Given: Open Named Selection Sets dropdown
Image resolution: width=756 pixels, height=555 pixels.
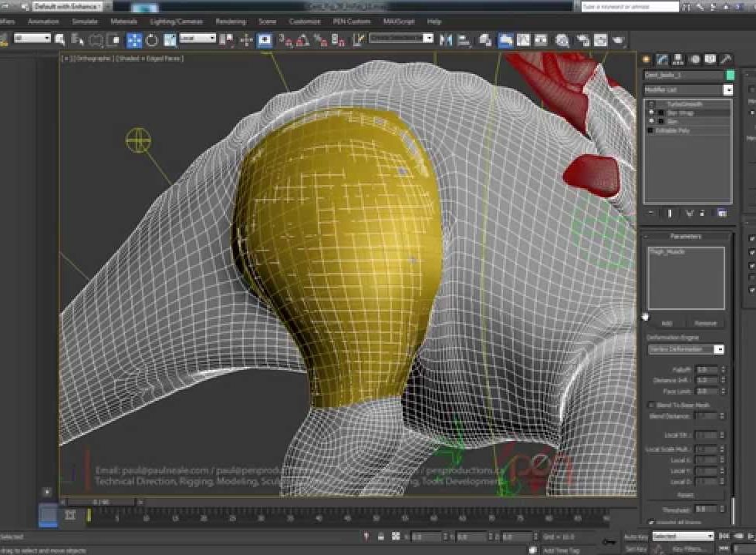Looking at the screenshot, I should (401, 38).
